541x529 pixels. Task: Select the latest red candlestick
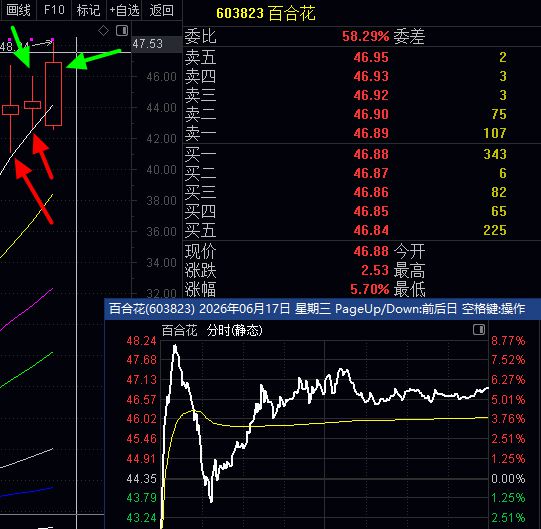click(x=53, y=94)
